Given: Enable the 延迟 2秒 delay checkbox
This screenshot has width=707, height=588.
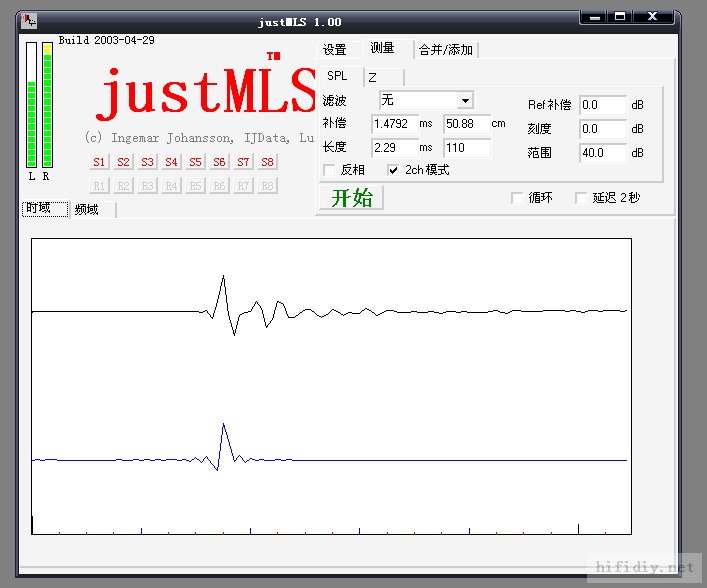Looking at the screenshot, I should point(581,198).
